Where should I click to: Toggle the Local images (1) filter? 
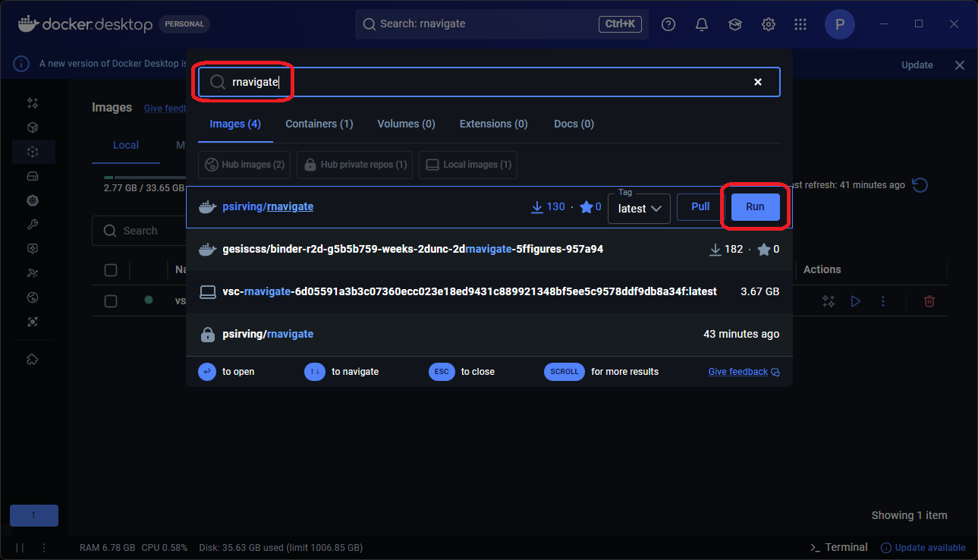click(x=468, y=165)
